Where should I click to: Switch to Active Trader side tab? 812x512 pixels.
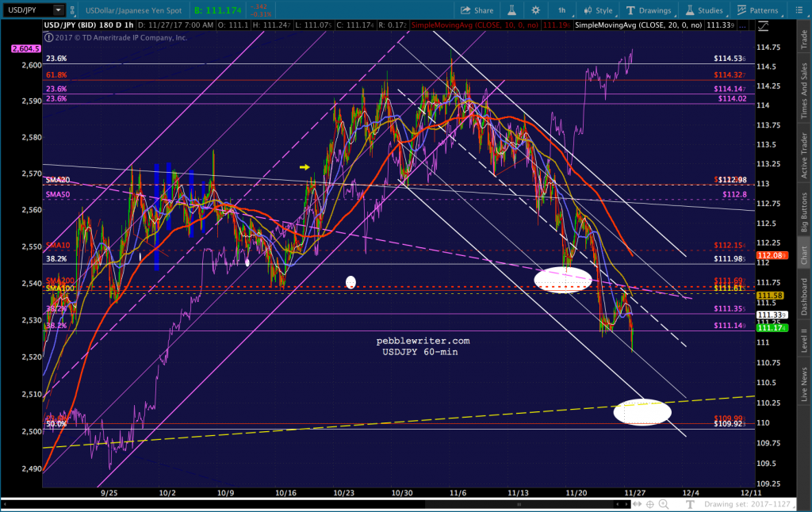click(804, 155)
